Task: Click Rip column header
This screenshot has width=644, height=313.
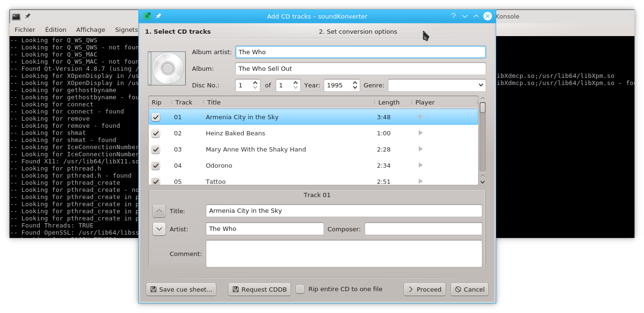Action: coord(160,102)
